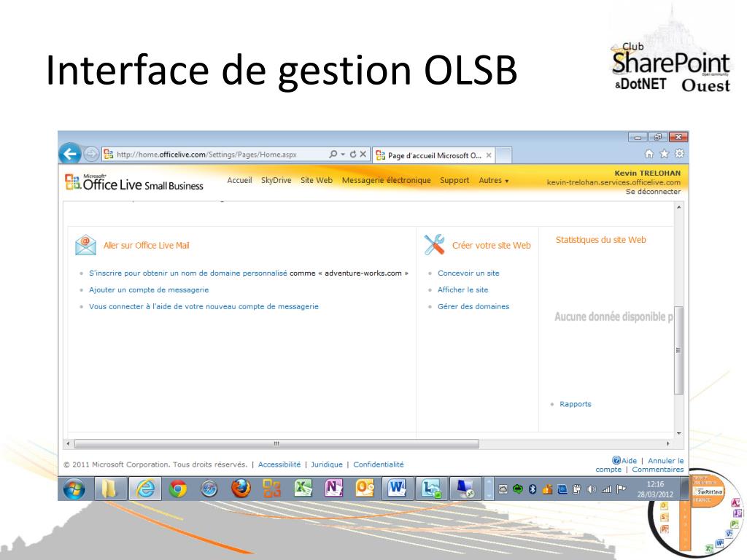The image size is (747, 560).
Task: Click the 'Gérer des domaines' link
Action: [473, 307]
